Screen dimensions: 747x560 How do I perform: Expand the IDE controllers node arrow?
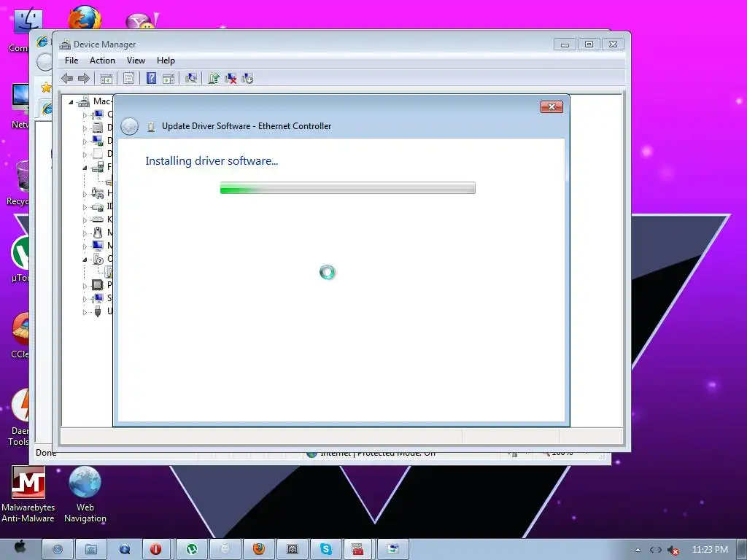pyautogui.click(x=85, y=207)
